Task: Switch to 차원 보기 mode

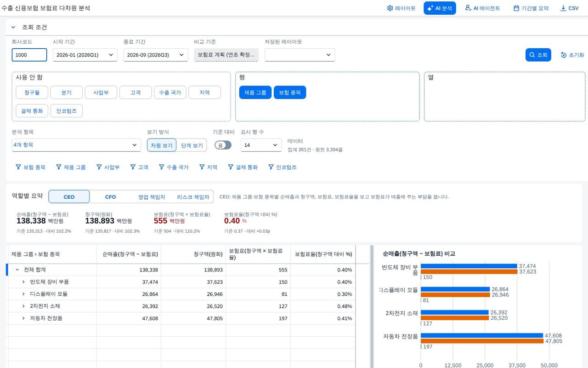Action: tap(162, 145)
